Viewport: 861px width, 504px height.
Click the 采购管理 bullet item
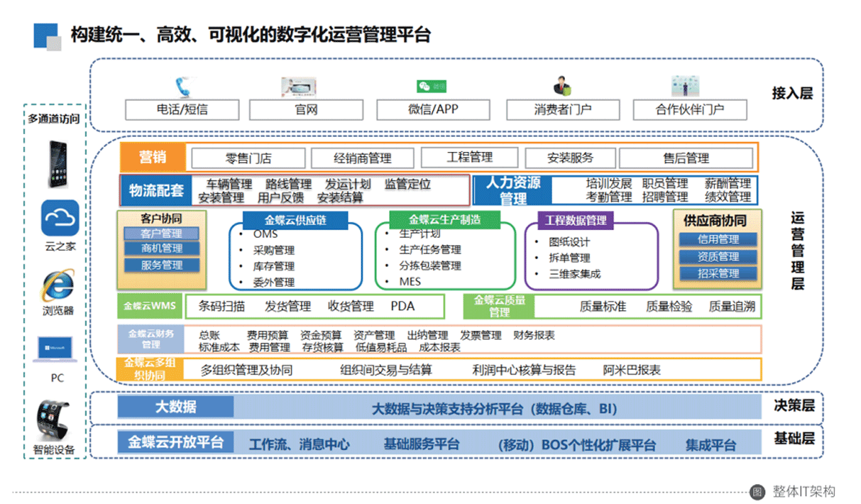(274, 251)
